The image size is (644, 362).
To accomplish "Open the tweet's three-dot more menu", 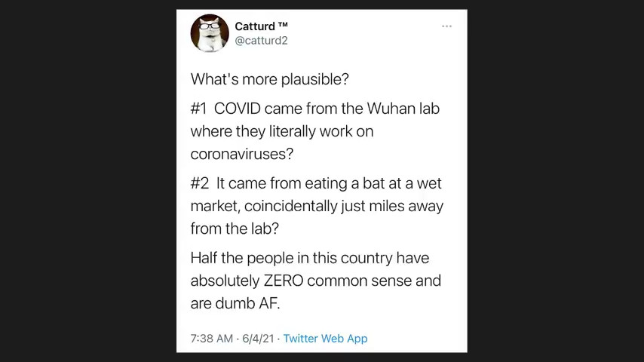I will 446,26.
